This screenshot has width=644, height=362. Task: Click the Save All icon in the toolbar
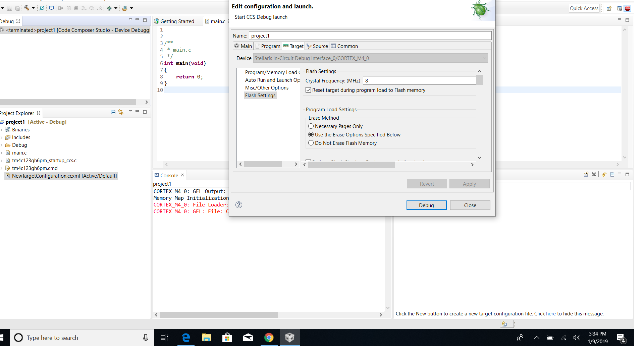pos(17,8)
